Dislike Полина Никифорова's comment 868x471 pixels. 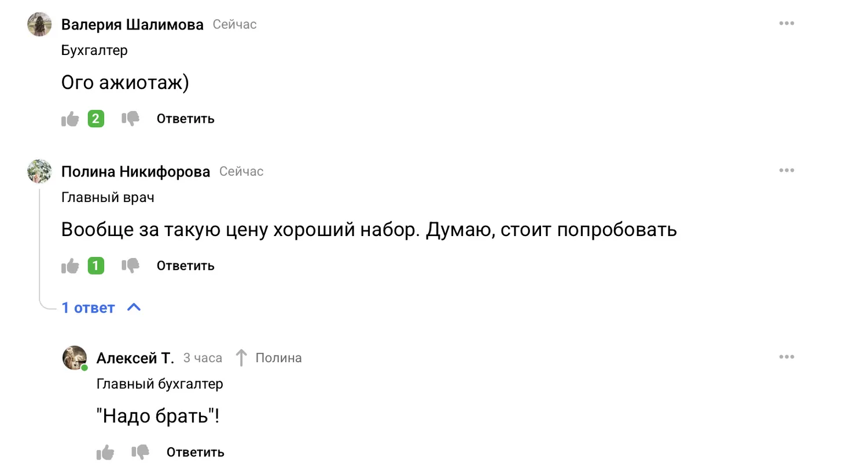tap(130, 266)
